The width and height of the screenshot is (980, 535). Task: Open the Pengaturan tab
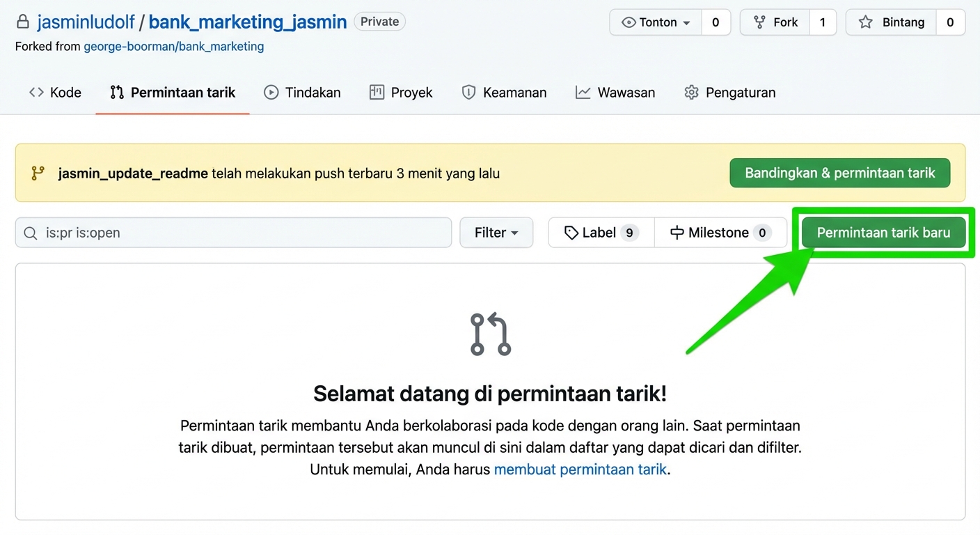click(729, 93)
